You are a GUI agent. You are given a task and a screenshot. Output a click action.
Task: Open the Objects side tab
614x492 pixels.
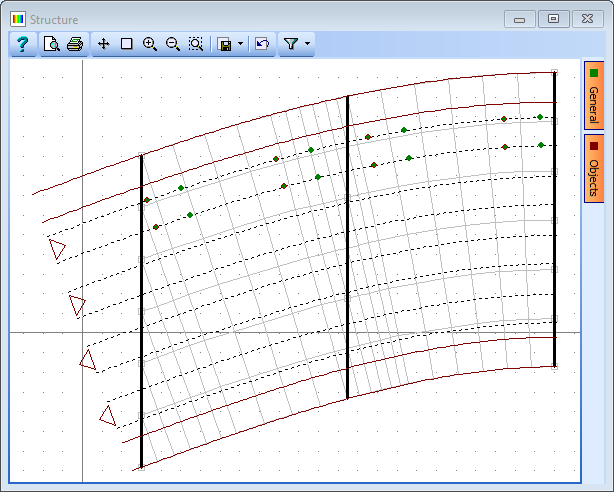pos(594,167)
